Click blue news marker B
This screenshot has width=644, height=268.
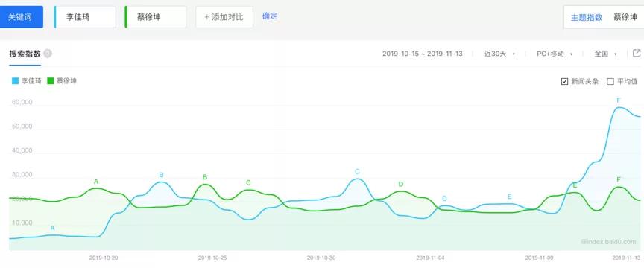click(x=162, y=175)
